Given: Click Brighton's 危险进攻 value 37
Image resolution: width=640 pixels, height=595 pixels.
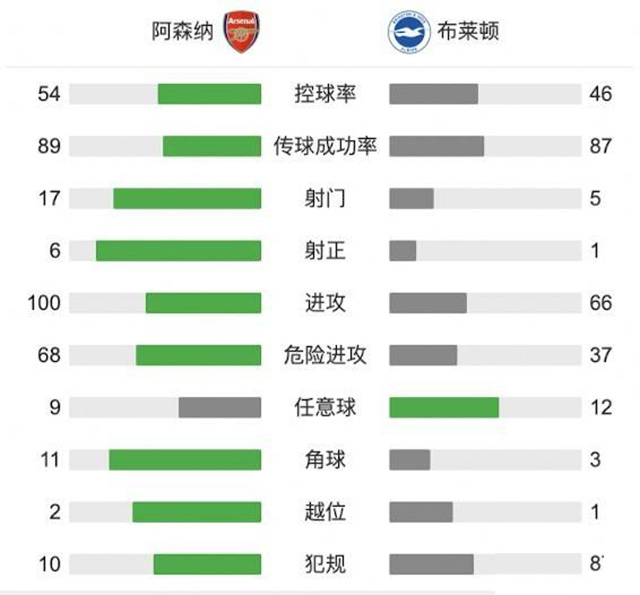Looking at the screenshot, I should [x=600, y=355].
